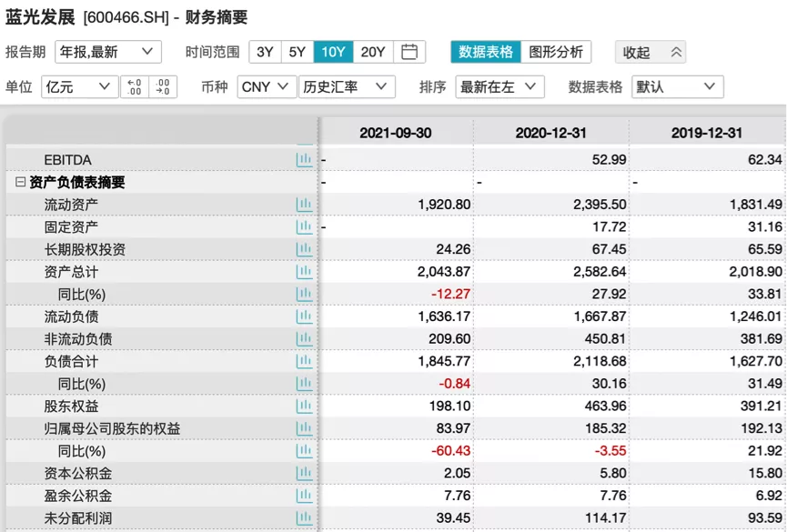The height and width of the screenshot is (532, 787).
Task: Expand the CNY currency dropdown
Action: (267, 87)
